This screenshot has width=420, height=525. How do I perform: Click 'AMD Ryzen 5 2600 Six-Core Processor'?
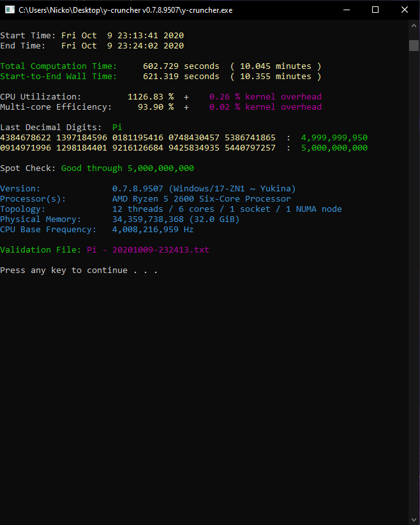tap(202, 199)
